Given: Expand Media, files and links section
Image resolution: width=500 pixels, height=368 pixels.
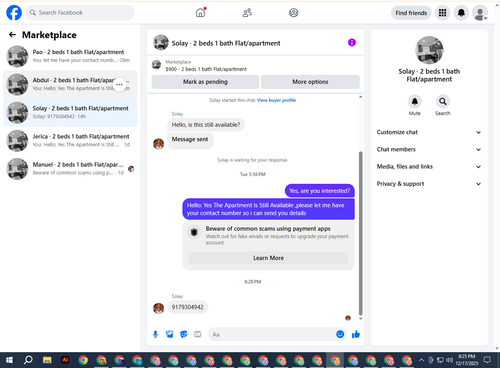Looking at the screenshot, I should click(429, 167).
